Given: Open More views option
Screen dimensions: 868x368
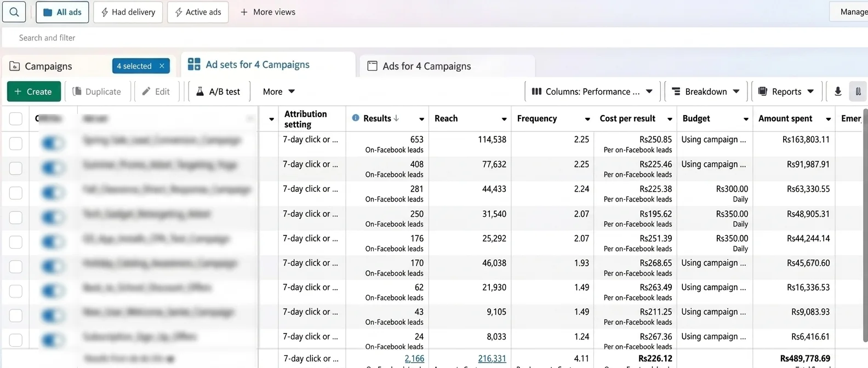Looking at the screenshot, I should pyautogui.click(x=268, y=12).
